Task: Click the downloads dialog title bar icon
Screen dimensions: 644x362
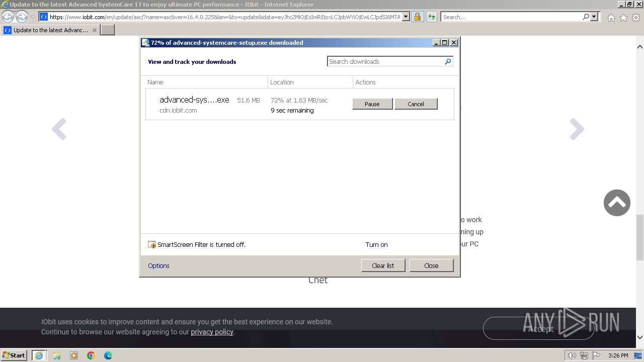Action: (145, 43)
